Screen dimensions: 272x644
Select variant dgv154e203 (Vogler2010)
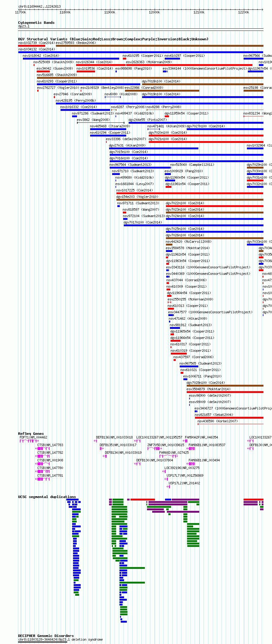pos(137,197)
